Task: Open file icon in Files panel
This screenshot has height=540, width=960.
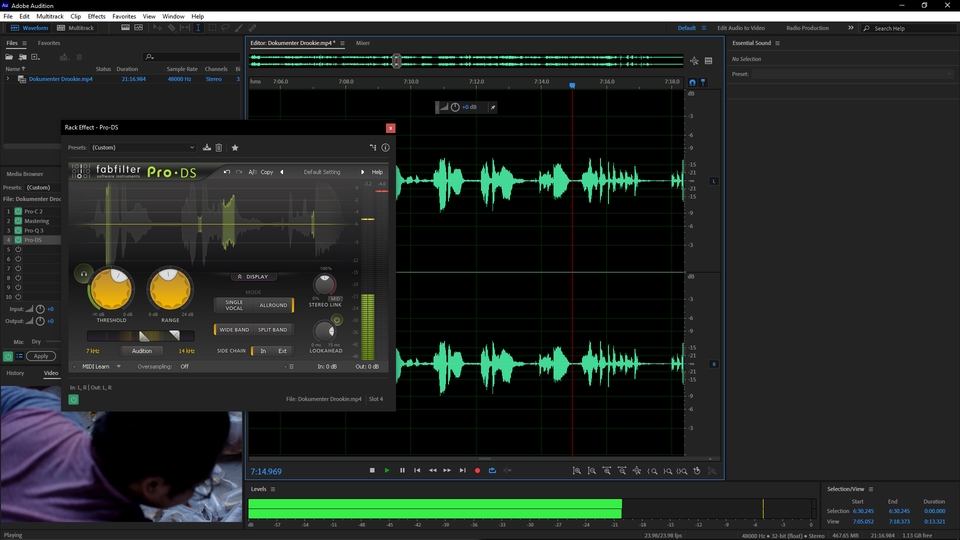Action: [9, 57]
